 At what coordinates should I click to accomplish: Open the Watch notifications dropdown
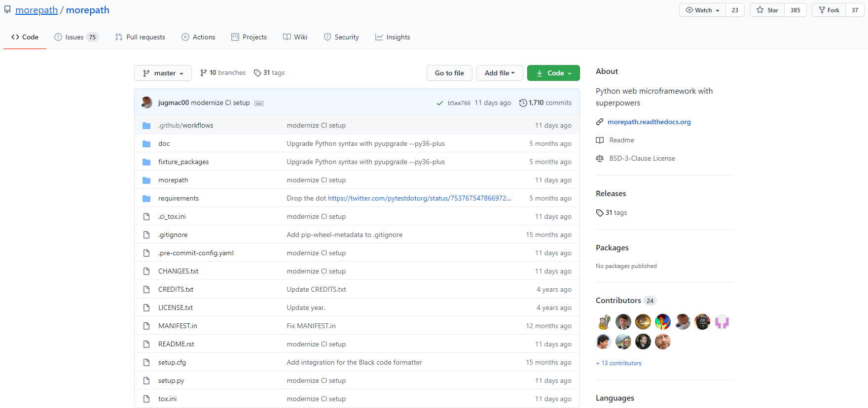click(x=702, y=10)
